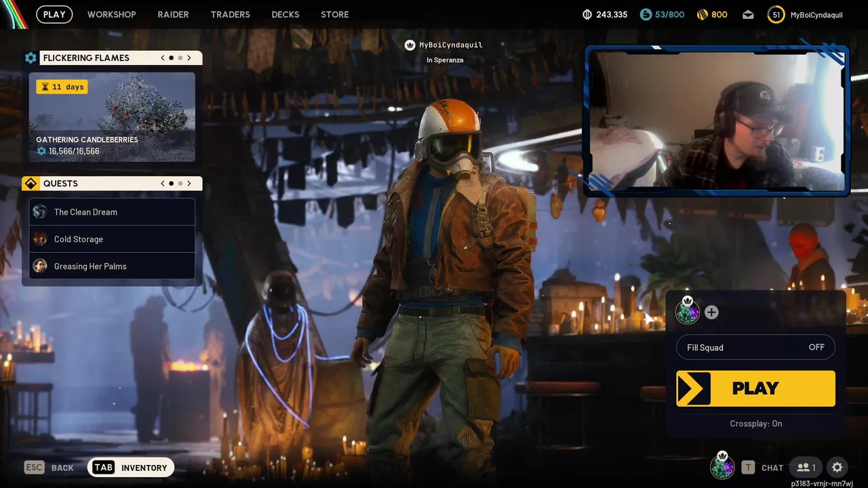Click the Quests diamond marker icon
This screenshot has height=488, width=868.
[31, 184]
